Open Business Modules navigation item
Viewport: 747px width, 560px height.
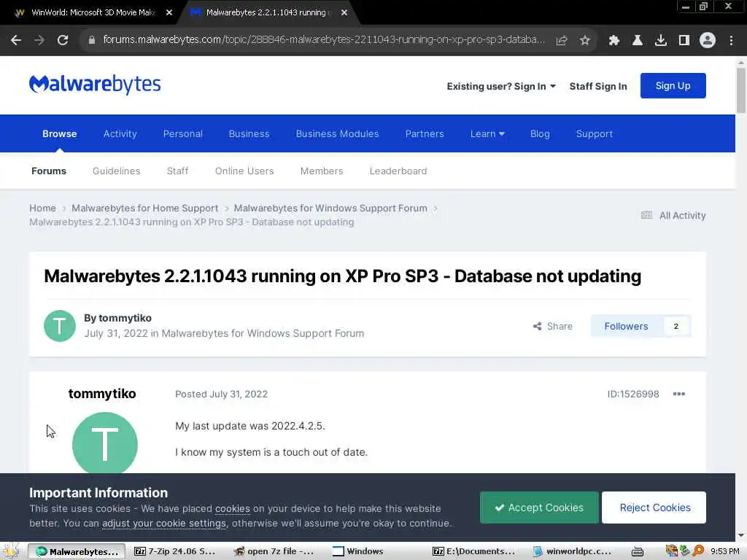coord(337,134)
